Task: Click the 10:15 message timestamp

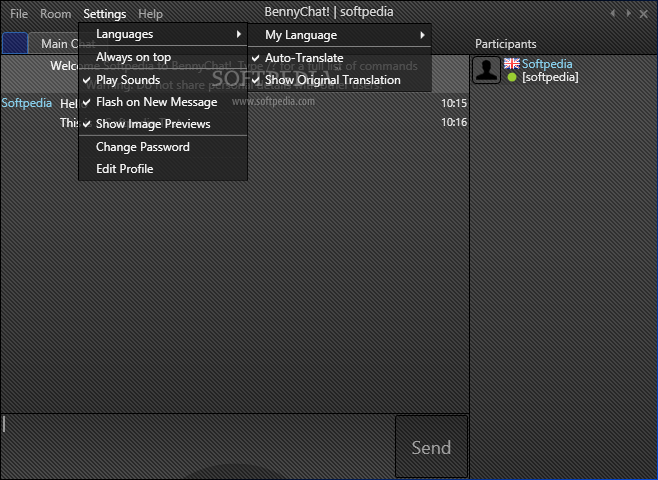Action: click(454, 103)
